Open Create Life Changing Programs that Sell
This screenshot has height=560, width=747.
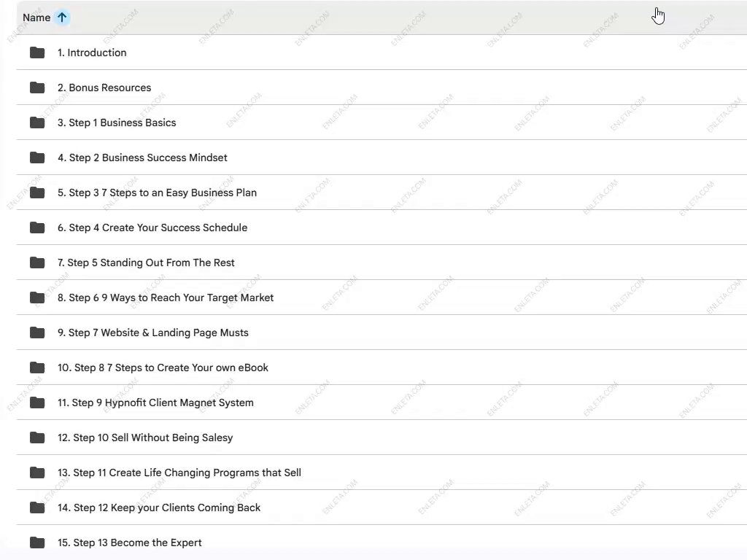[179, 472]
